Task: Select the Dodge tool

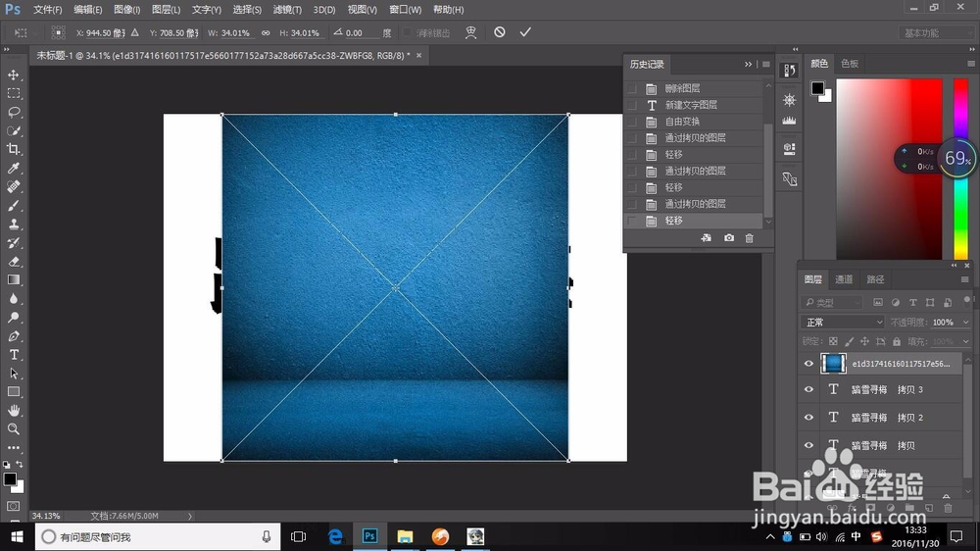Action: click(x=13, y=317)
